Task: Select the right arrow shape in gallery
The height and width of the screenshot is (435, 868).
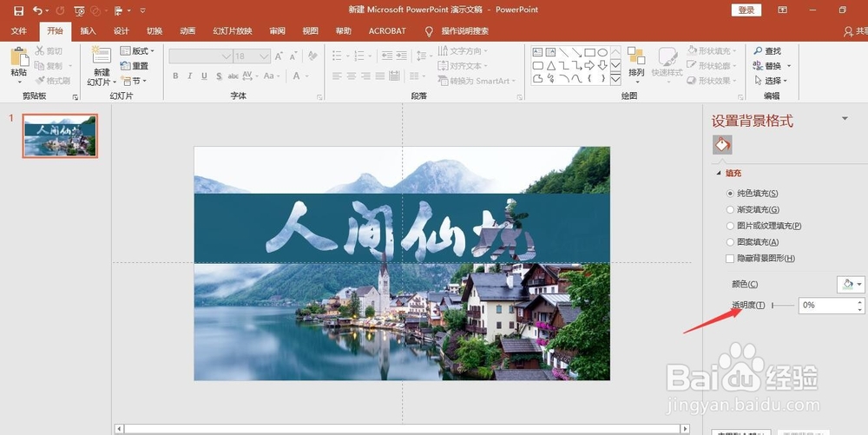Action: 589,65
